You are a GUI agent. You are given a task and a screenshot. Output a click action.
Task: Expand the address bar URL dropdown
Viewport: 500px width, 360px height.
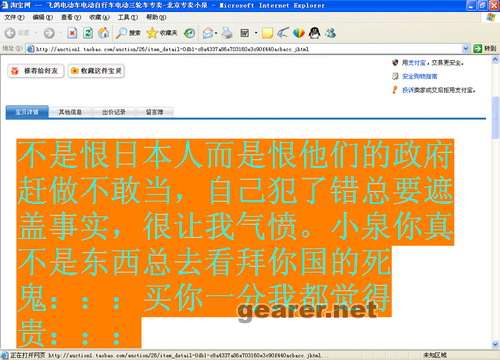coord(466,49)
